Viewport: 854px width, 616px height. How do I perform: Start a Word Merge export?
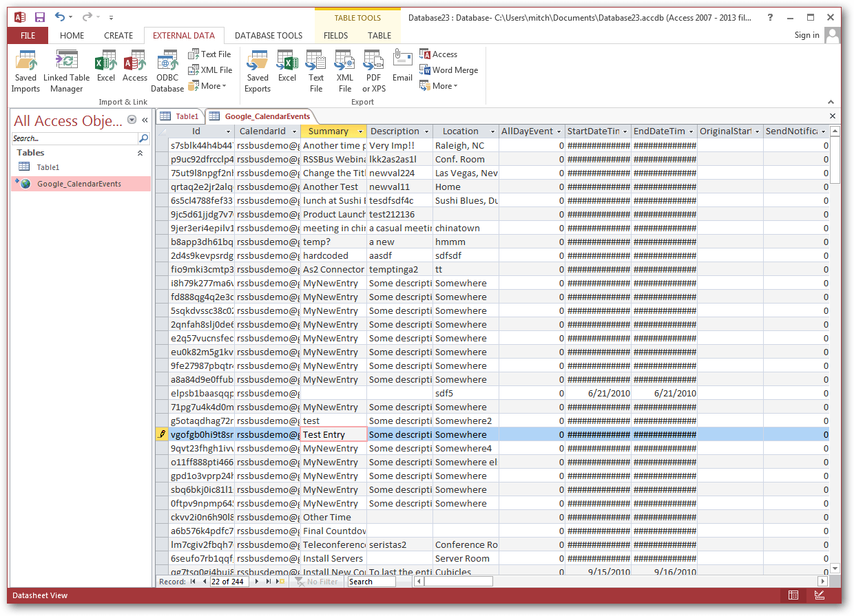coord(448,70)
